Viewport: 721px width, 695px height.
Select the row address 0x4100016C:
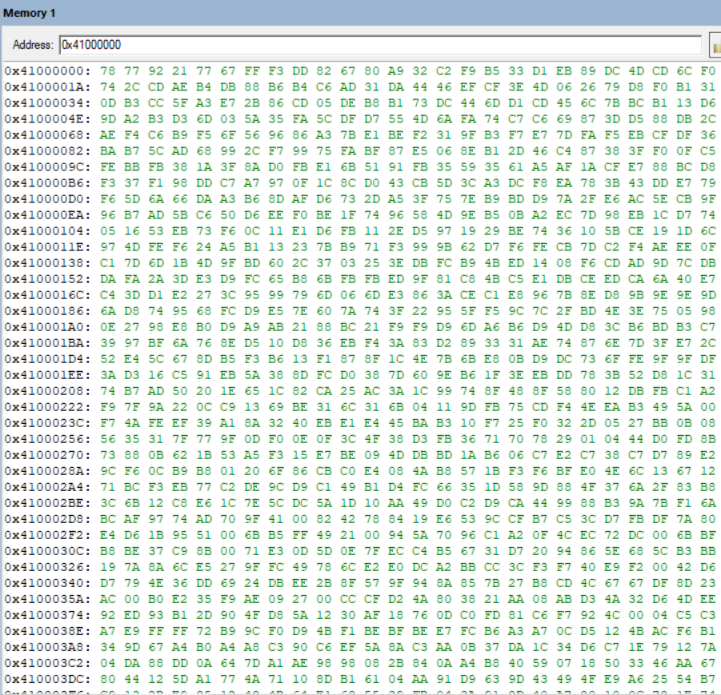[48, 295]
